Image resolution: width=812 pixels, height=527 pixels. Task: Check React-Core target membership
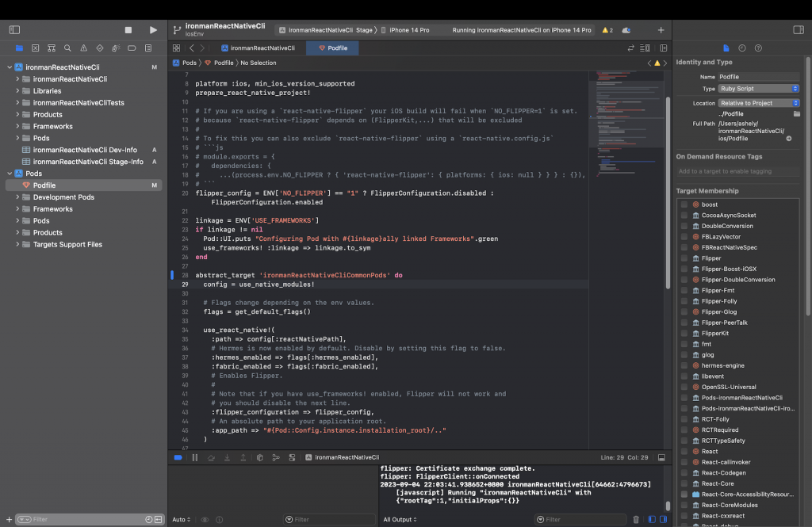tap(684, 483)
